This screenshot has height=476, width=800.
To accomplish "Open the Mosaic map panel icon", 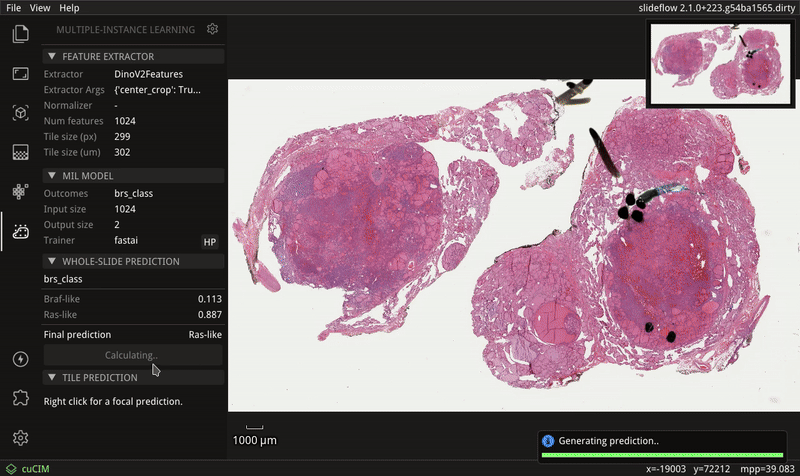I will (20, 191).
